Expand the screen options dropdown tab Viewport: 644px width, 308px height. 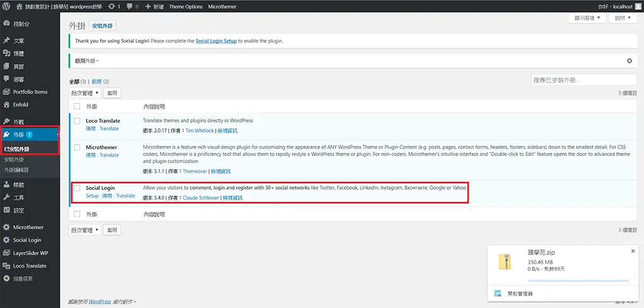[587, 18]
